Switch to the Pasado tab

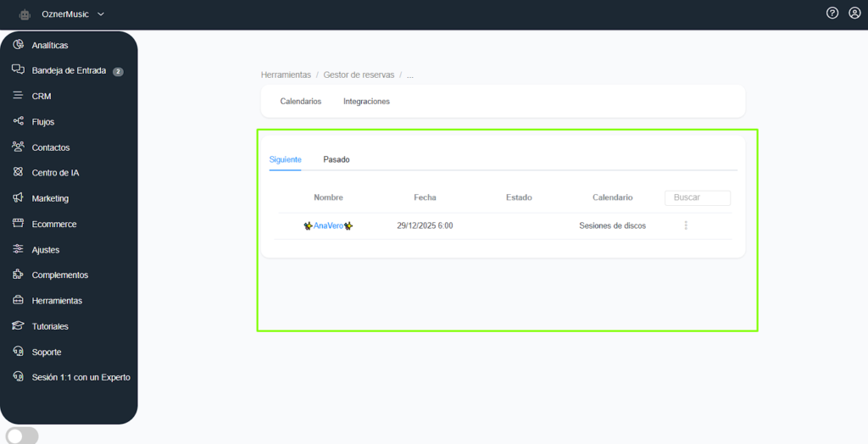point(337,159)
